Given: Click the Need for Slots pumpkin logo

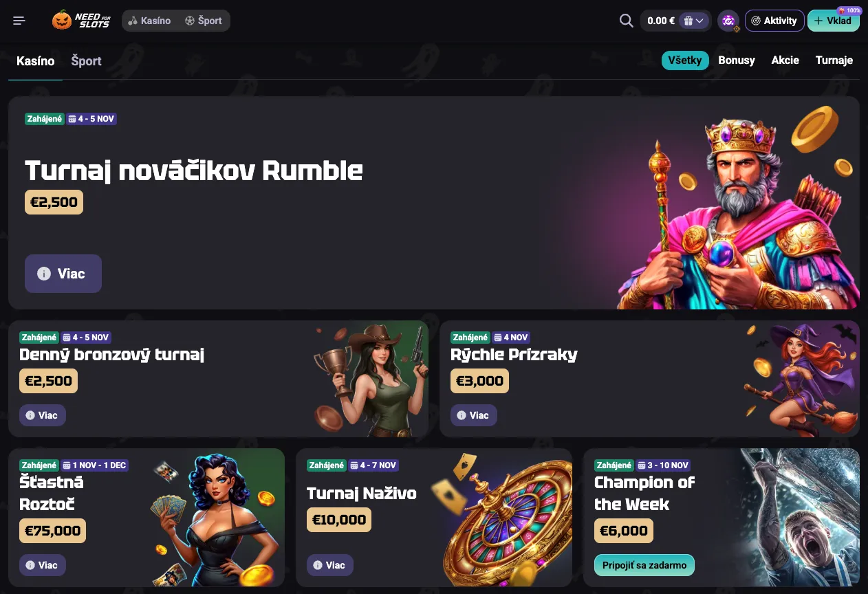Looking at the screenshot, I should click(81, 20).
